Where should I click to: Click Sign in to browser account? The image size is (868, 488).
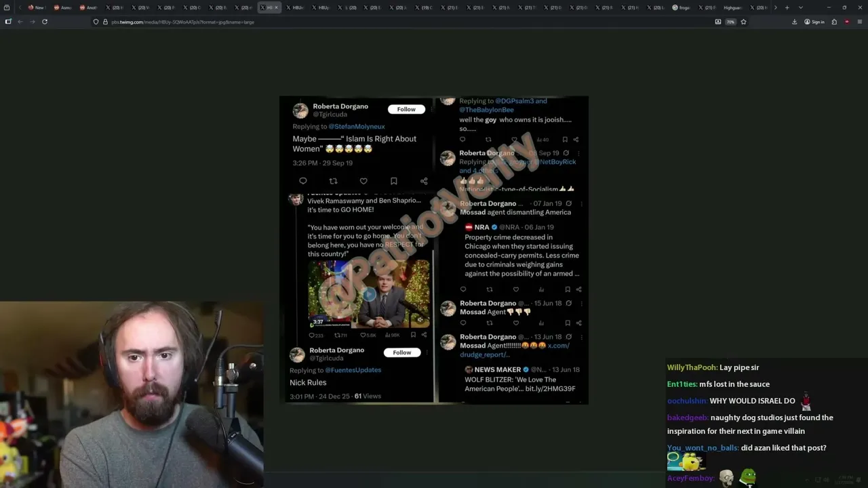click(x=814, y=22)
